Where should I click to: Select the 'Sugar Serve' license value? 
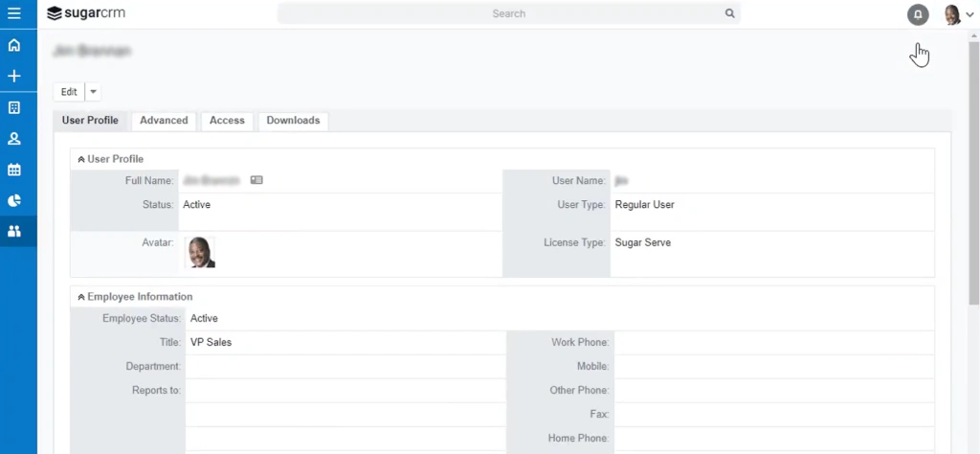click(642, 242)
